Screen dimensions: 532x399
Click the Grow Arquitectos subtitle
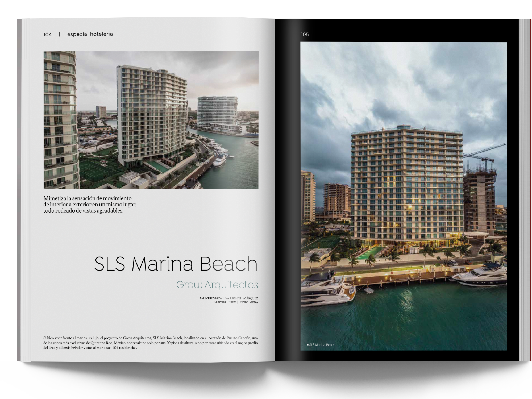[217, 285]
